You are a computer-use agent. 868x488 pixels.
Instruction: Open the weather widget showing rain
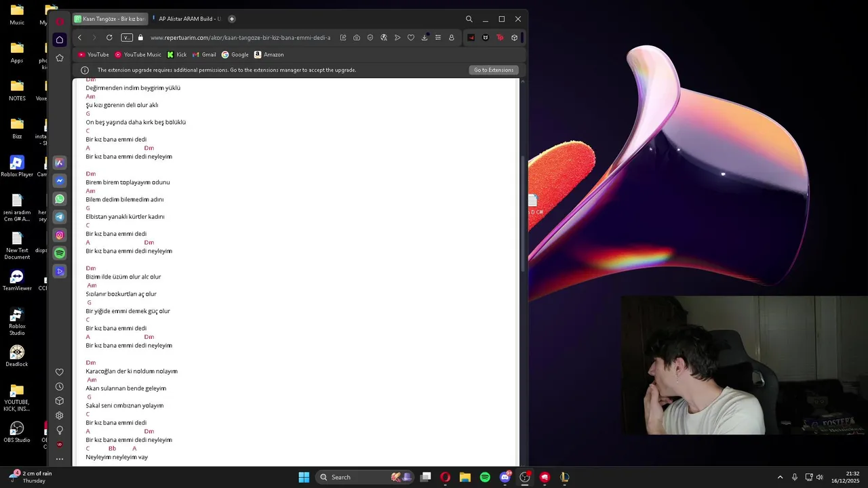(x=31, y=477)
